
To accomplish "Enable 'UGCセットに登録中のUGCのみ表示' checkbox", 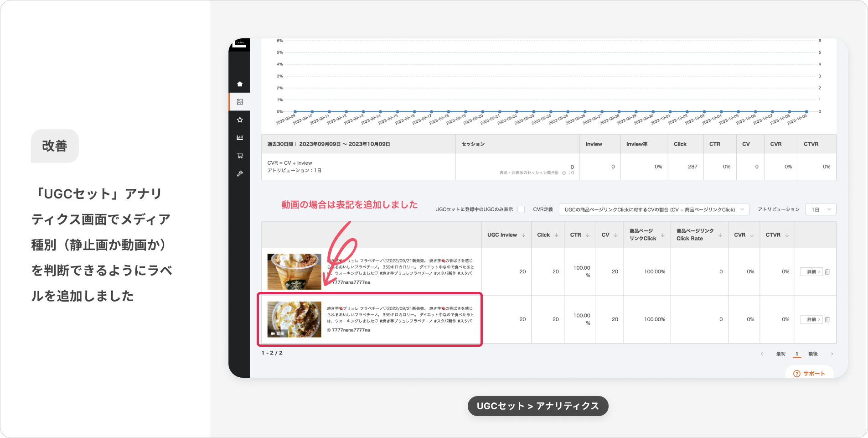I will (521, 209).
